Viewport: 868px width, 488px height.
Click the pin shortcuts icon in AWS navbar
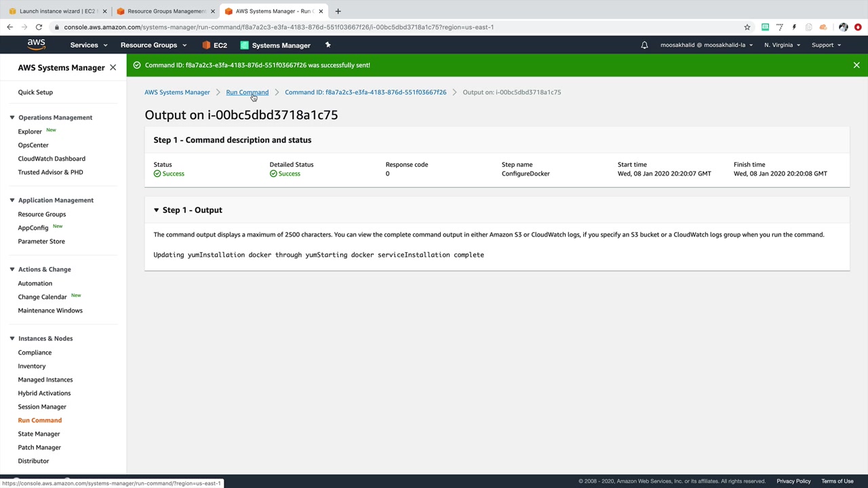(x=328, y=45)
